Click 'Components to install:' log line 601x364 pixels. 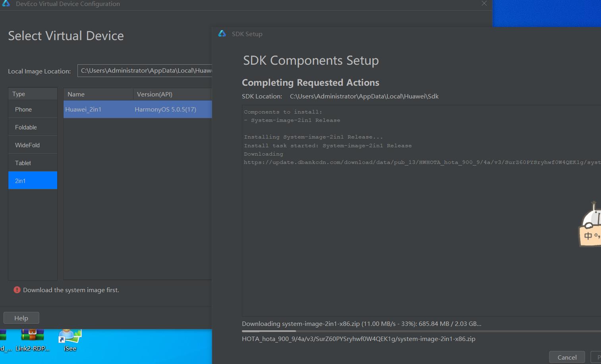(x=283, y=112)
